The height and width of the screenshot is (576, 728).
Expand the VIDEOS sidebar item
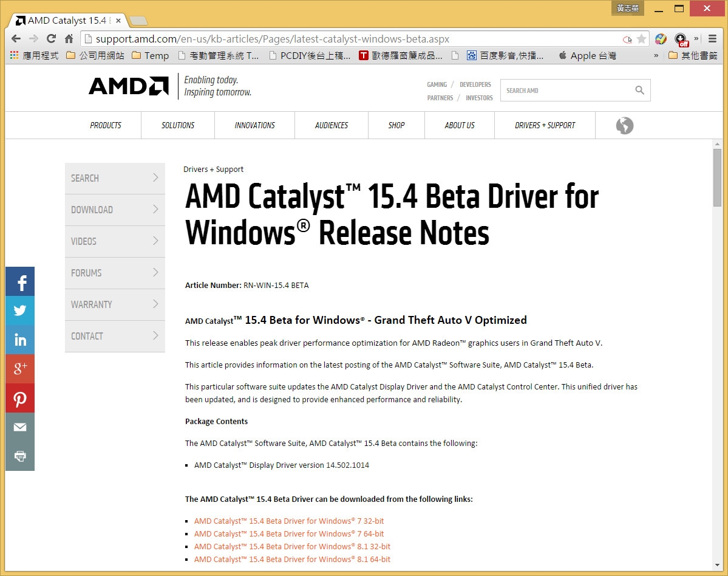(x=115, y=242)
